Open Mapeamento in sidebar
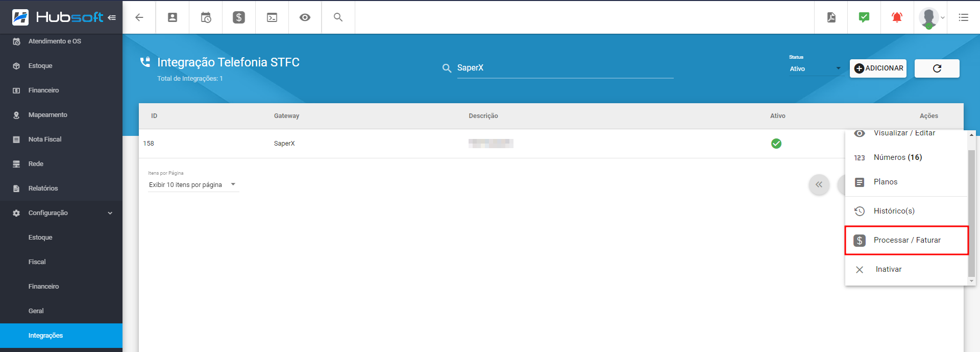Image resolution: width=980 pixels, height=352 pixels. coord(61,115)
